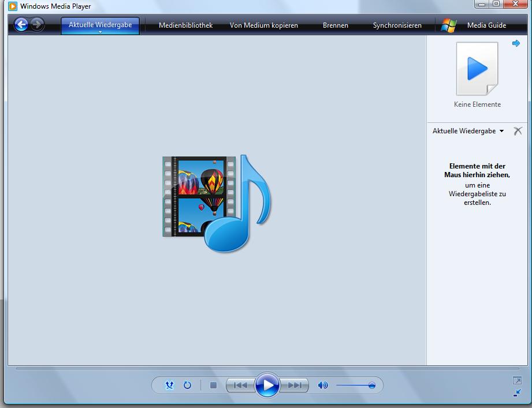The height and width of the screenshot is (408, 532).
Task: Click the Keine Elemente label
Action: [x=477, y=104]
